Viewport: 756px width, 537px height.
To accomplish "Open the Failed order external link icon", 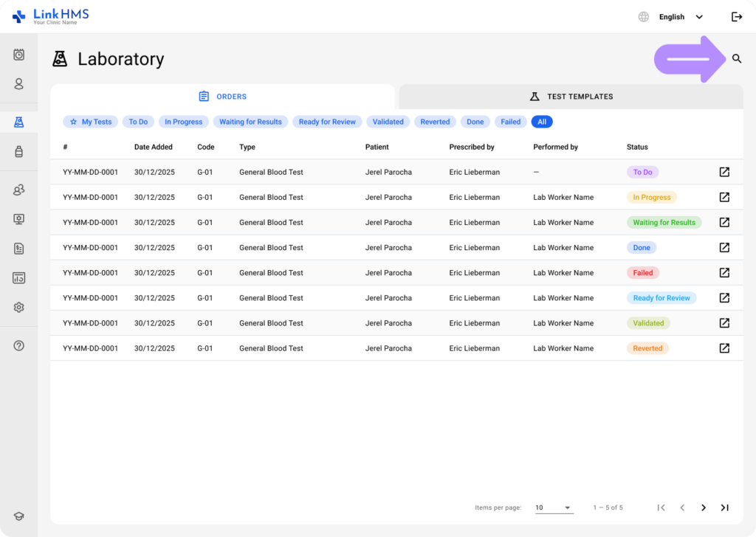I will (724, 273).
